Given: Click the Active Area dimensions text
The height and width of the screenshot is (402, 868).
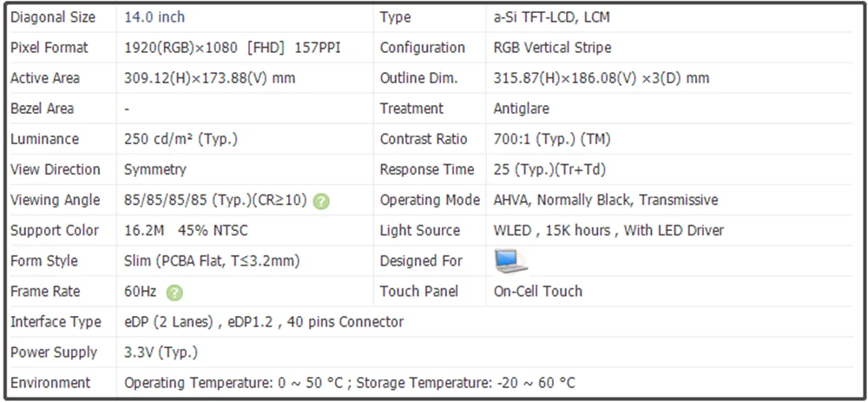Looking at the screenshot, I should [209, 78].
